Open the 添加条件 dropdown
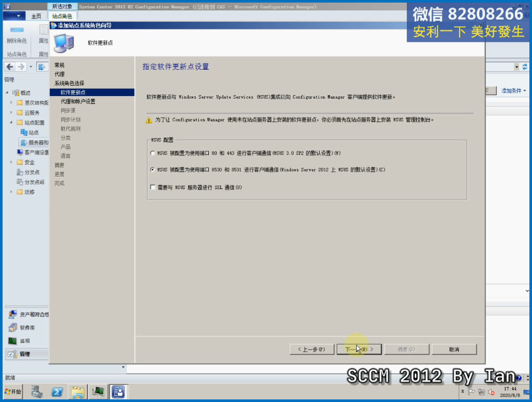The height and width of the screenshot is (402, 532). (x=513, y=90)
